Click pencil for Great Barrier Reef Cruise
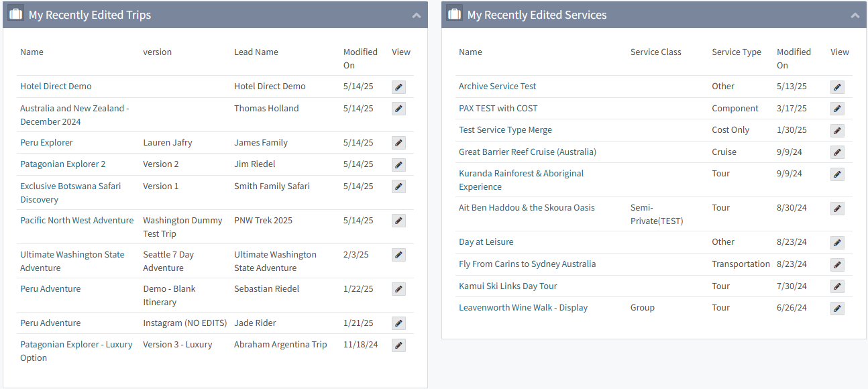Screen dimensions: 868x389 coord(837,153)
